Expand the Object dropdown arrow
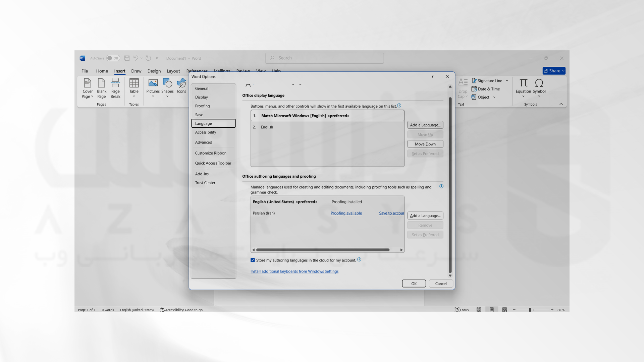Viewport: 644px width, 362px height. tap(494, 97)
